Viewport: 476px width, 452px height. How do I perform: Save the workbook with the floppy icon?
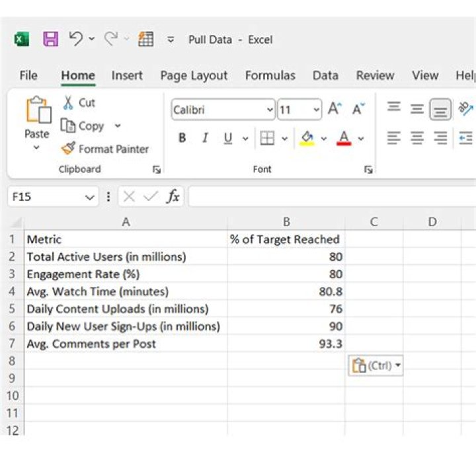click(51, 39)
